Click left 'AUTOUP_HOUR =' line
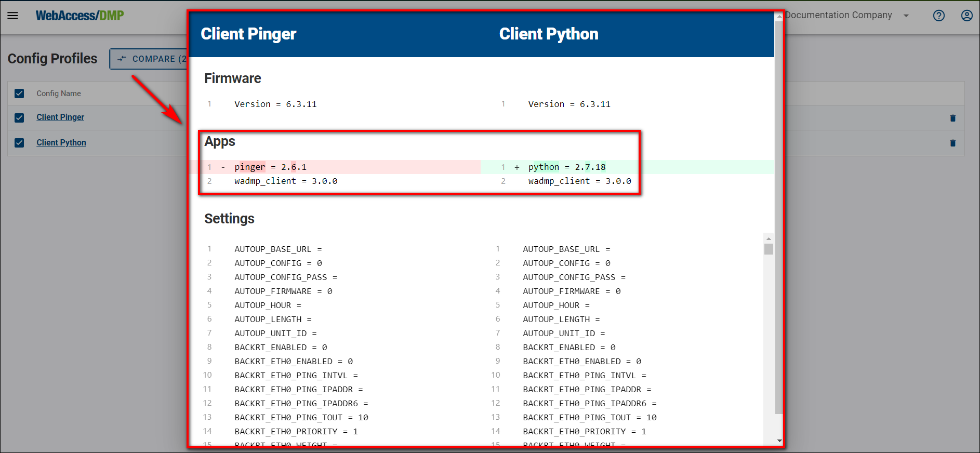The width and height of the screenshot is (980, 453). [x=268, y=305]
